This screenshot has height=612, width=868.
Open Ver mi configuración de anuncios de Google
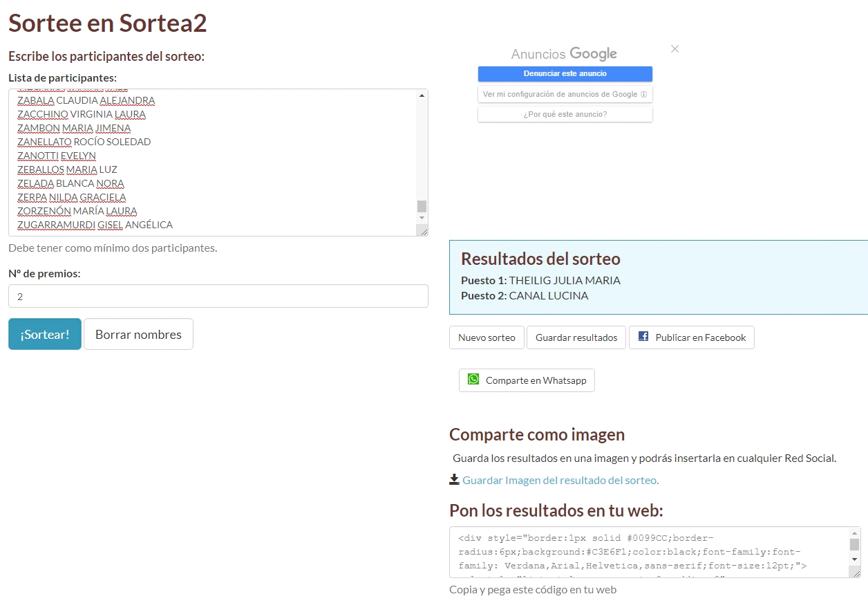[x=560, y=93]
